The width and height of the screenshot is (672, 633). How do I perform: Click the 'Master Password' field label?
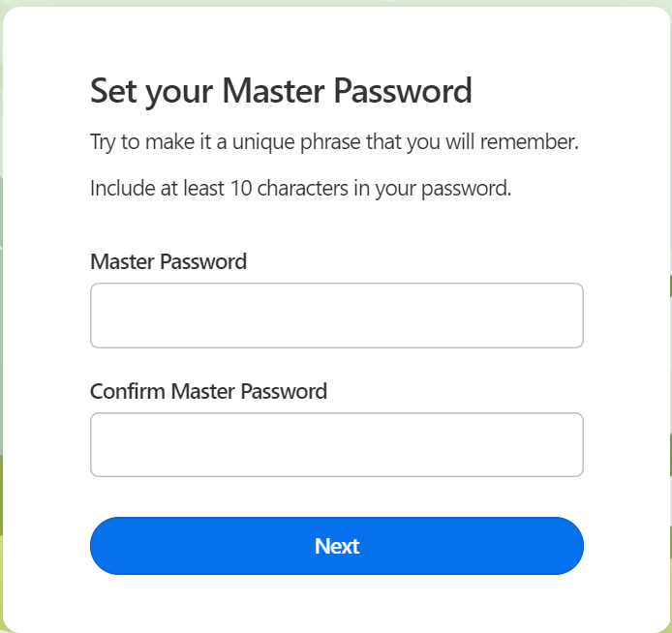(x=168, y=261)
